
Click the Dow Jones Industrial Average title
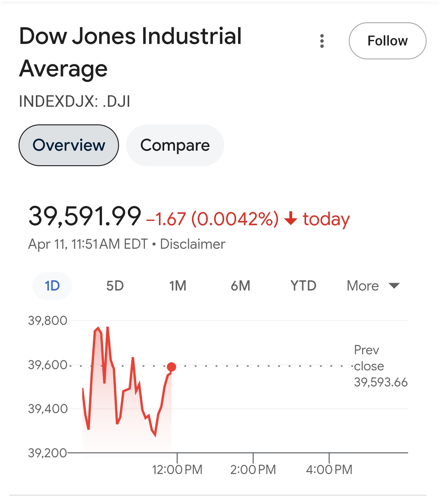tap(130, 52)
